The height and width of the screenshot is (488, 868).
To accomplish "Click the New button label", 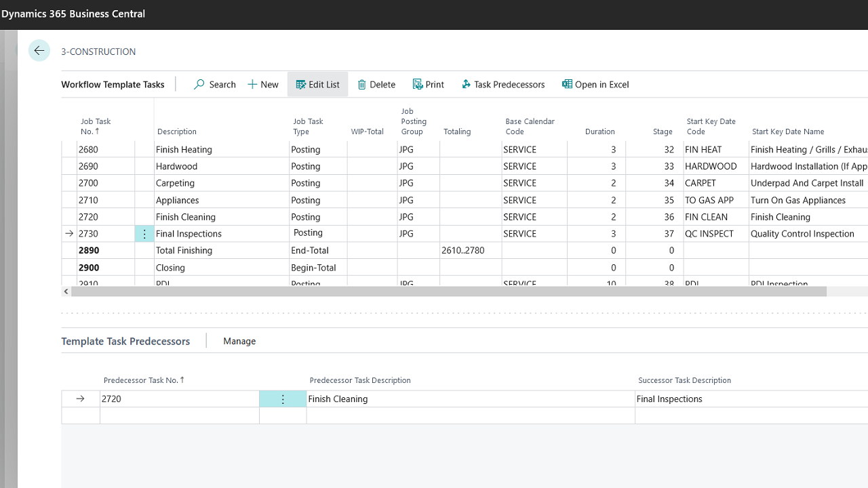I will click(269, 85).
